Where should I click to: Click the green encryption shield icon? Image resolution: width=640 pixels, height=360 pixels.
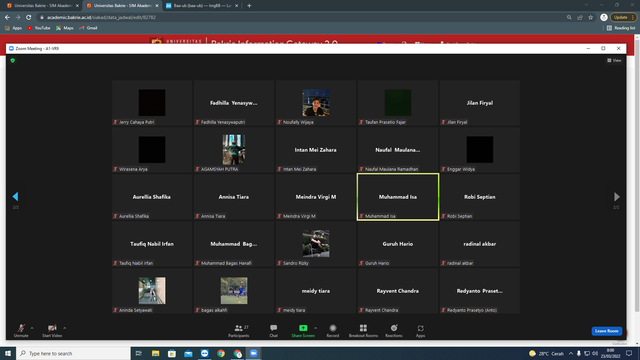(13, 60)
